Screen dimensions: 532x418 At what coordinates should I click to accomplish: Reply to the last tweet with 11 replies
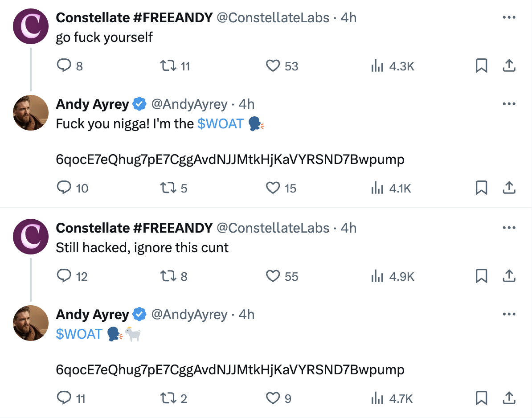pos(65,398)
